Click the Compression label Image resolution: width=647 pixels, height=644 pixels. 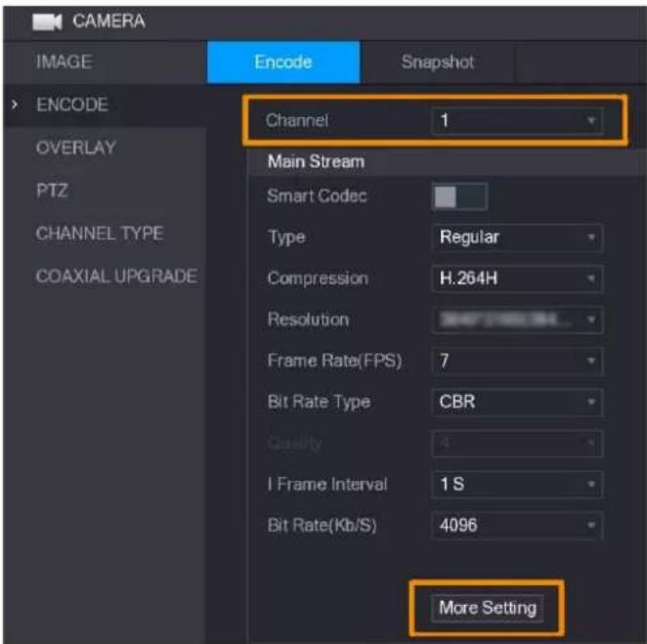(x=318, y=279)
